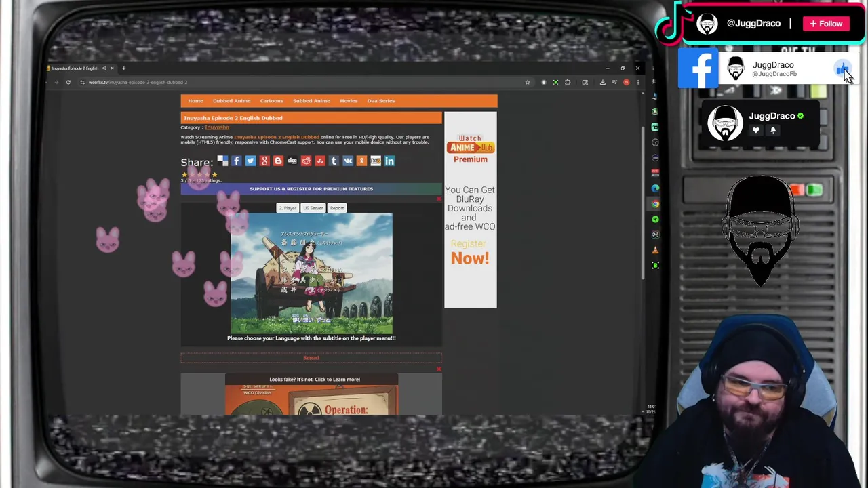Open Chrome downloads icon
This screenshot has height=488, width=868.
(x=602, y=82)
